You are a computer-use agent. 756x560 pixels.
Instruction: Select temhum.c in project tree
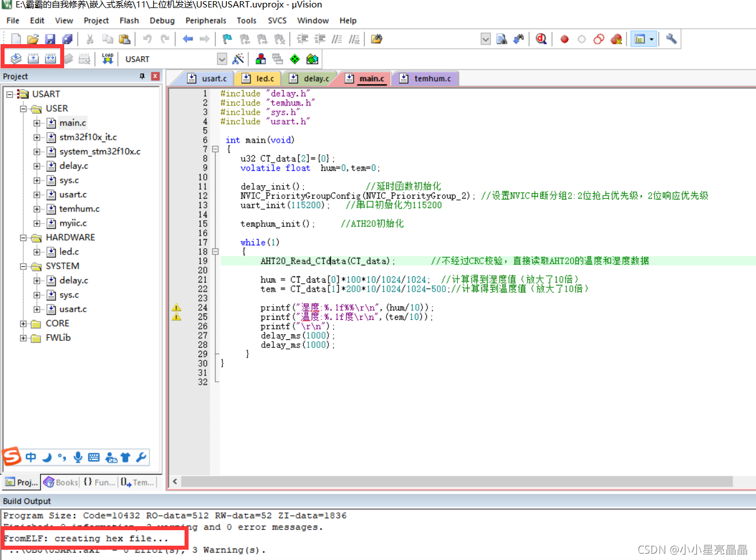pos(79,209)
